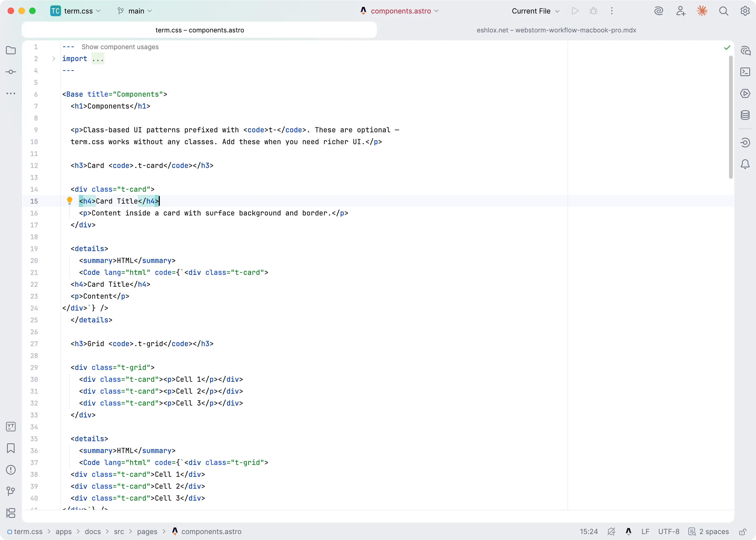The width and height of the screenshot is (756, 540).
Task: Open the Terminal tool window
Action: pyautogui.click(x=745, y=72)
